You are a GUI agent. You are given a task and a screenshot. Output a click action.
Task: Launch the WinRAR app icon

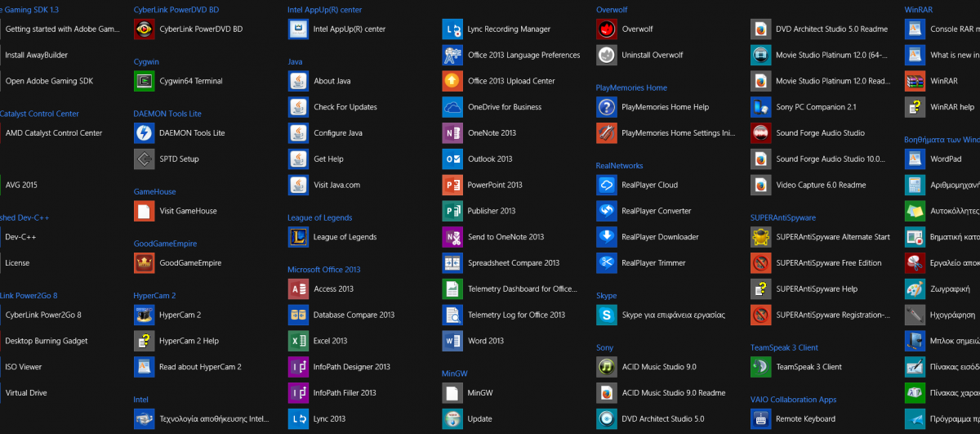point(915,81)
